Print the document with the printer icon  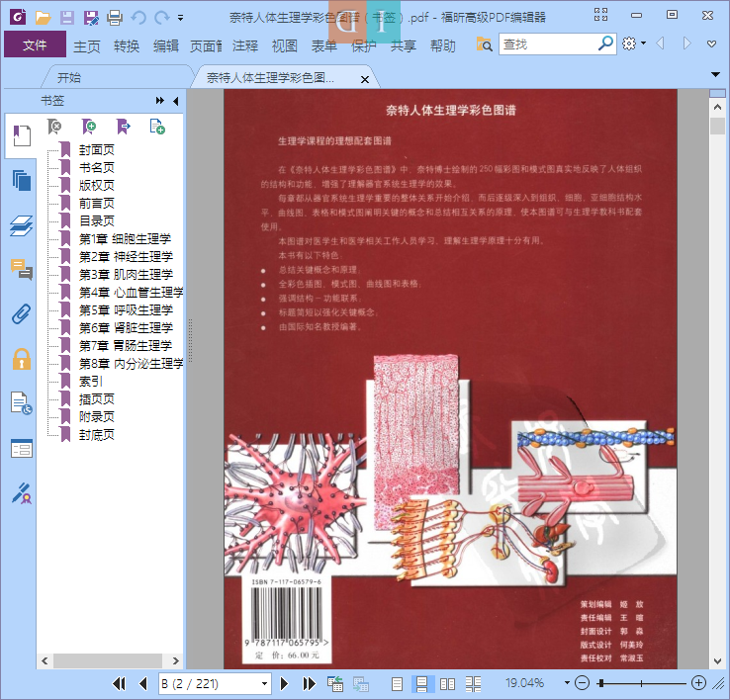(115, 18)
